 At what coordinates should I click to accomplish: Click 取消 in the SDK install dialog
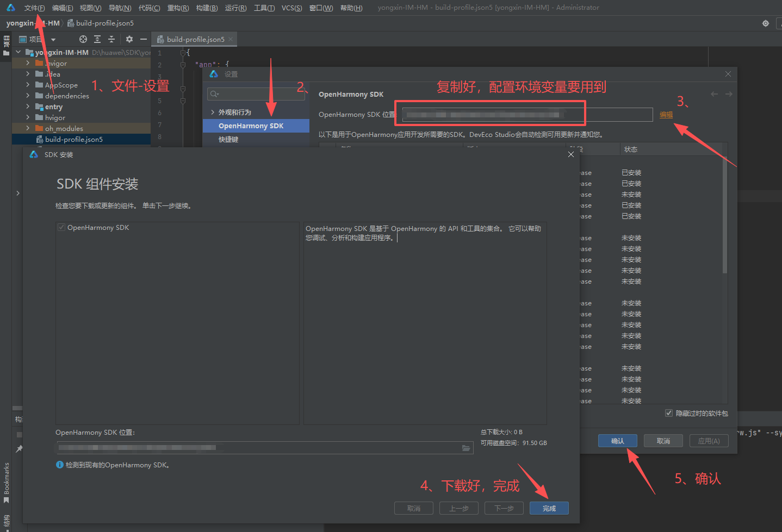pyautogui.click(x=414, y=508)
